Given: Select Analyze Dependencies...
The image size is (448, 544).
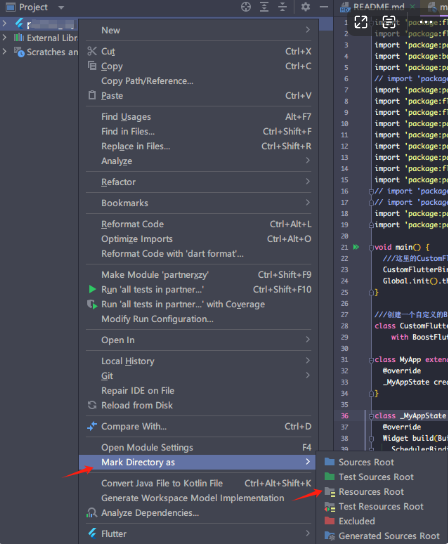Looking at the screenshot, I should (198, 513).
